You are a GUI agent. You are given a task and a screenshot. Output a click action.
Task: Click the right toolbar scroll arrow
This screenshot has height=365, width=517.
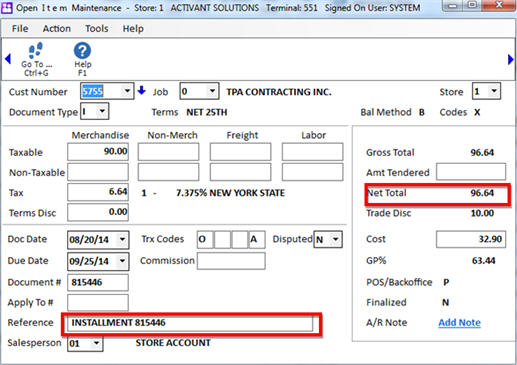pos(510,59)
